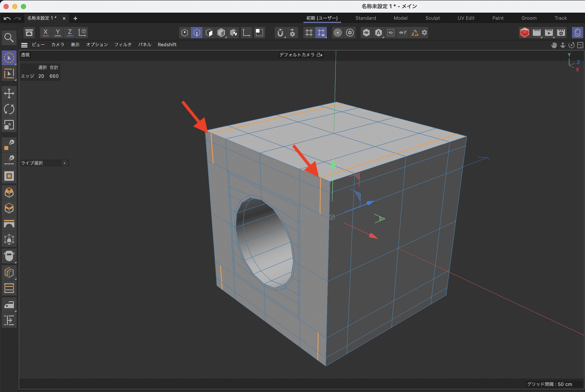The width and height of the screenshot is (585, 392).
Task: Toggle the Enable Snap magnet icon
Action: click(x=280, y=33)
